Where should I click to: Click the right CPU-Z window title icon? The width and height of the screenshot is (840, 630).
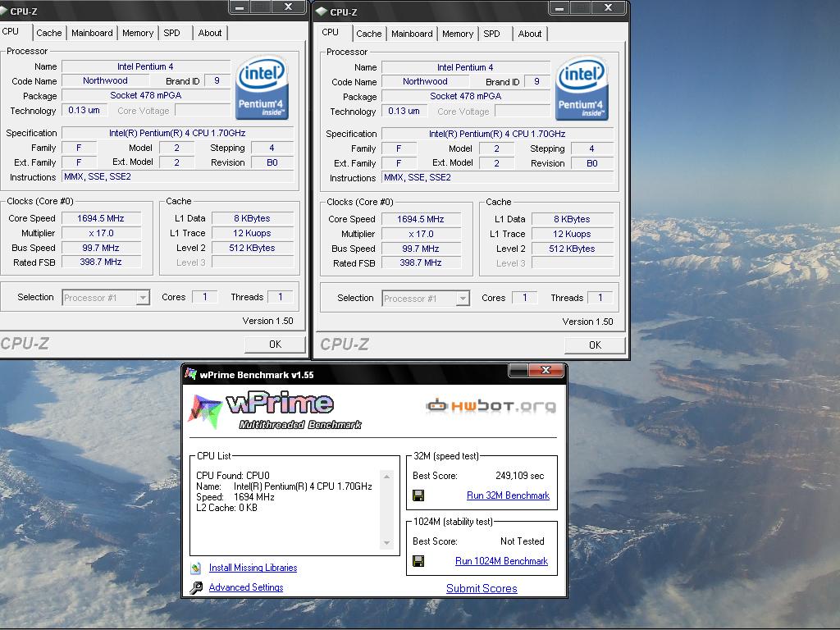tap(322, 11)
